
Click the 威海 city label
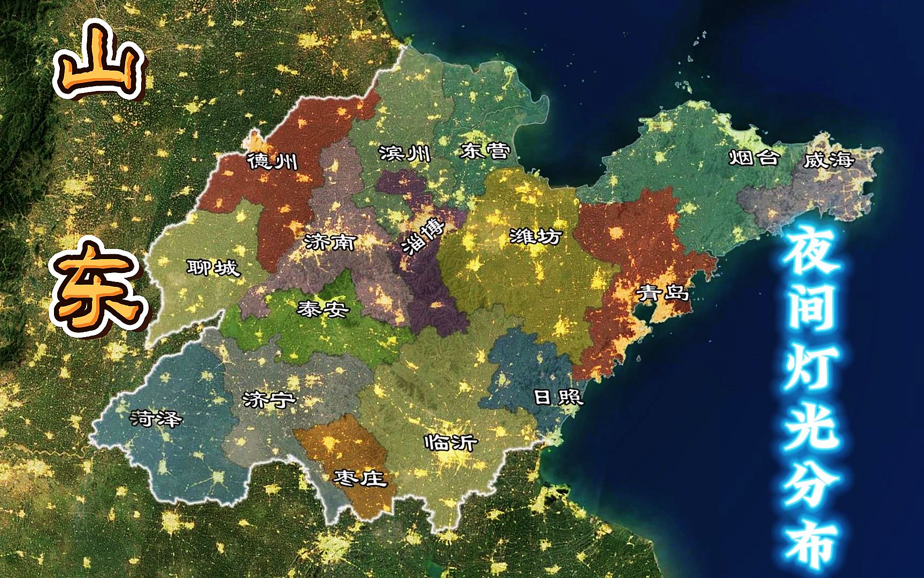tap(830, 159)
